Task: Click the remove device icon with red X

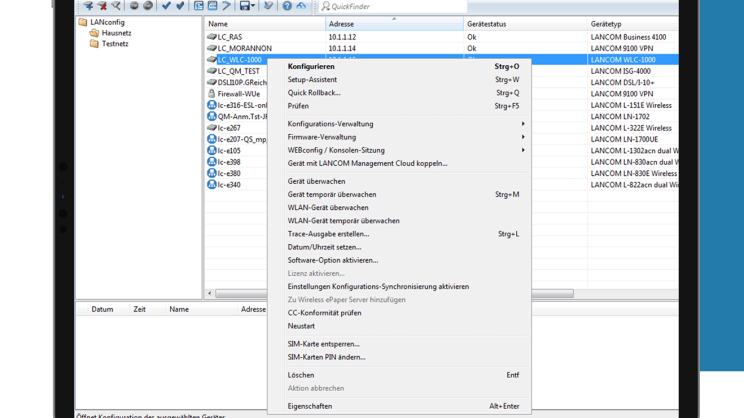Action: (102, 6)
